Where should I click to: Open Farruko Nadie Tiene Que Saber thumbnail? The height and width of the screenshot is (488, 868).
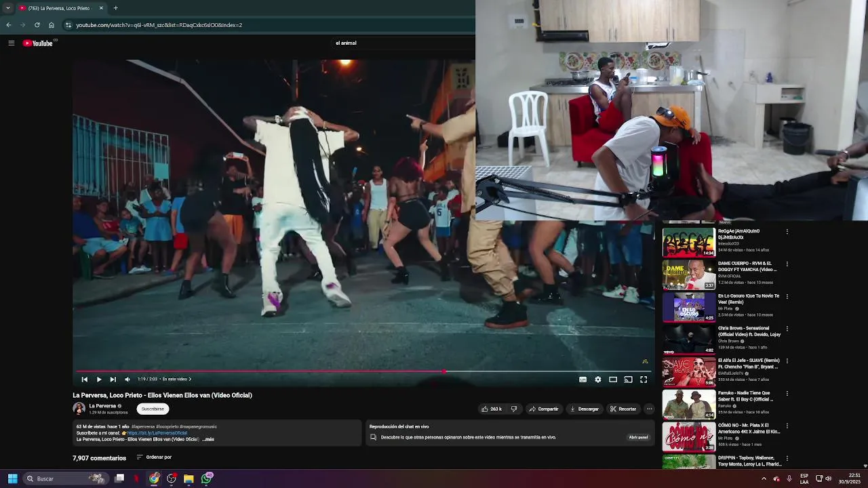coord(688,404)
